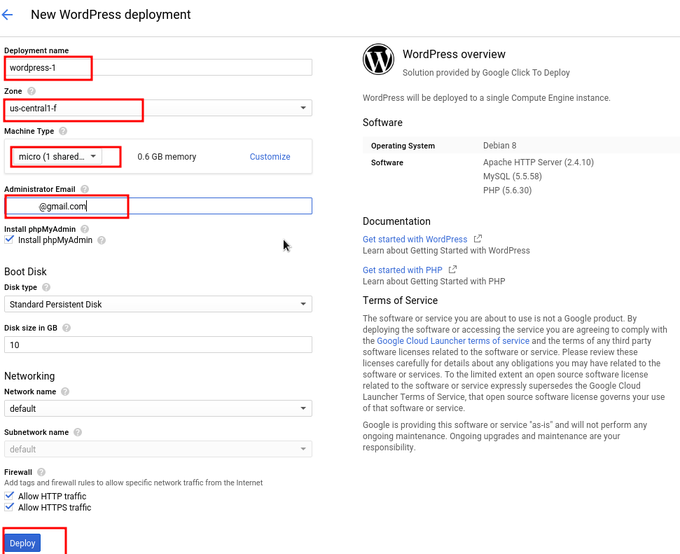680x554 pixels.
Task: Click Solution provided by Google Click To Deploy
Action: tap(486, 72)
